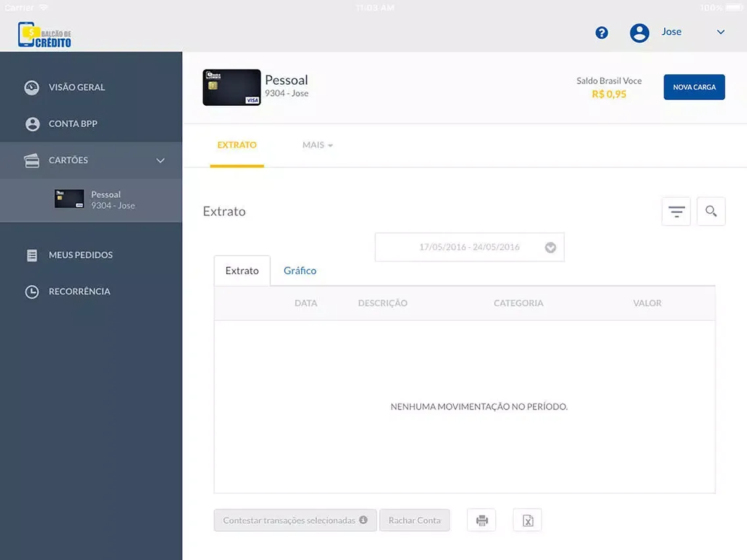Open Recorrência in the sidebar
The width and height of the screenshot is (747, 560).
coord(91,291)
